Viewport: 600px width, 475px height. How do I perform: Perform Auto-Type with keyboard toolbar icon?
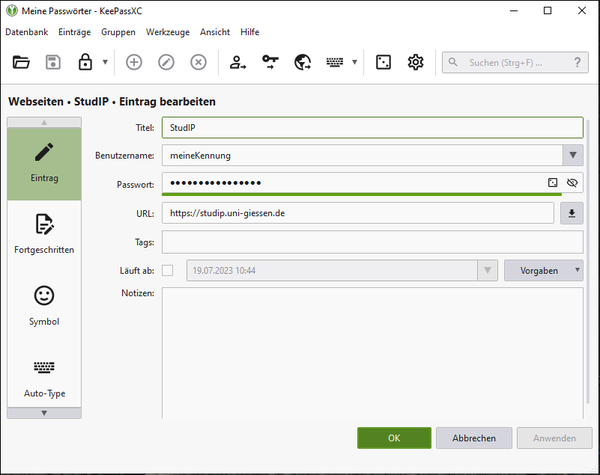tap(335, 62)
